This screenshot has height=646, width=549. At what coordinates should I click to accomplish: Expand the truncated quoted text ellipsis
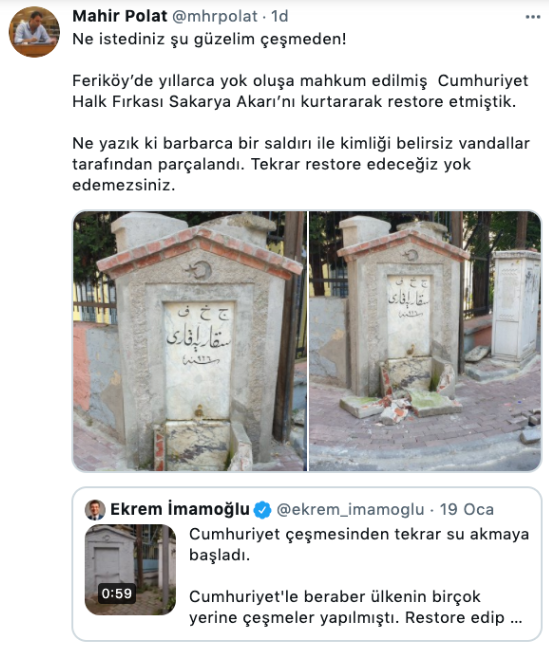tap(516, 618)
